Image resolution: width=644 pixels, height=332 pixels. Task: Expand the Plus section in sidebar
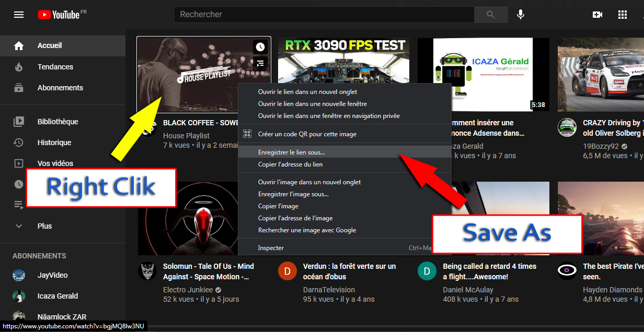pos(44,226)
